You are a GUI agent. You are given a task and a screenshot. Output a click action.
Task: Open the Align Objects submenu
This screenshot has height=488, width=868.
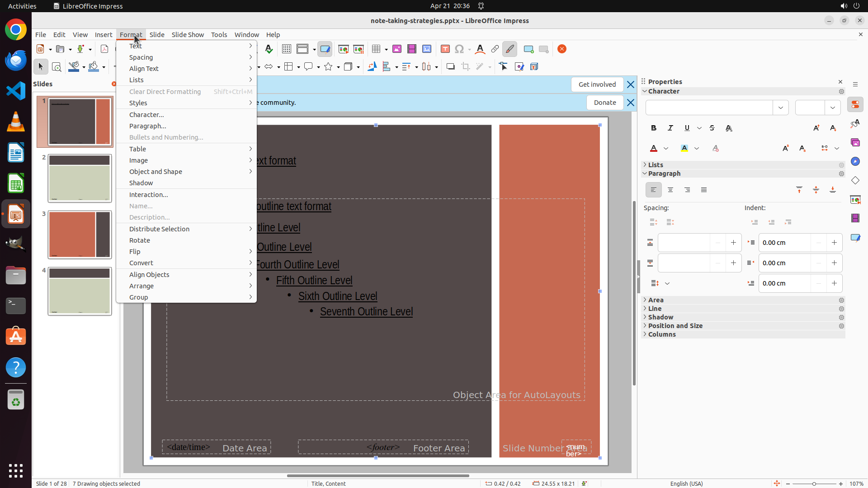pos(149,275)
